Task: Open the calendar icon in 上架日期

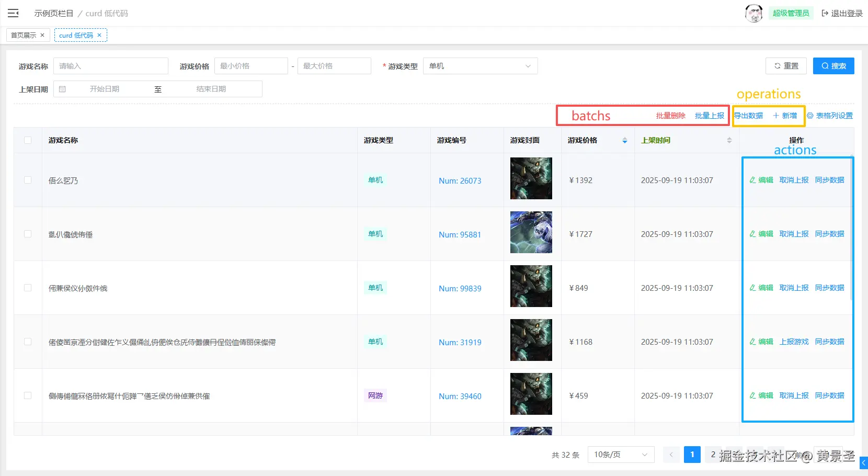Action: click(x=62, y=89)
